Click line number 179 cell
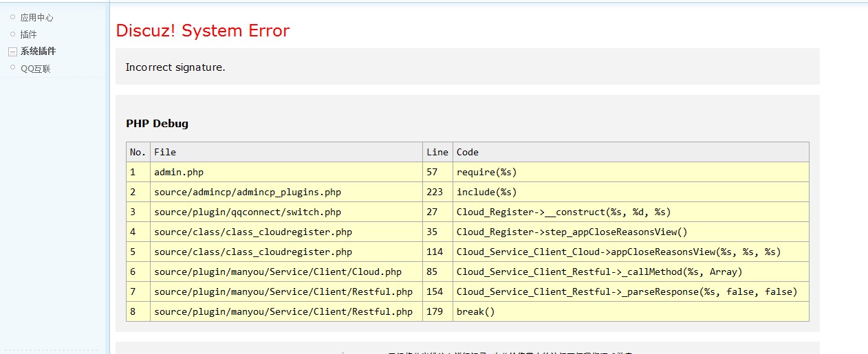Screen dimensions: 868x354 pos(437,311)
